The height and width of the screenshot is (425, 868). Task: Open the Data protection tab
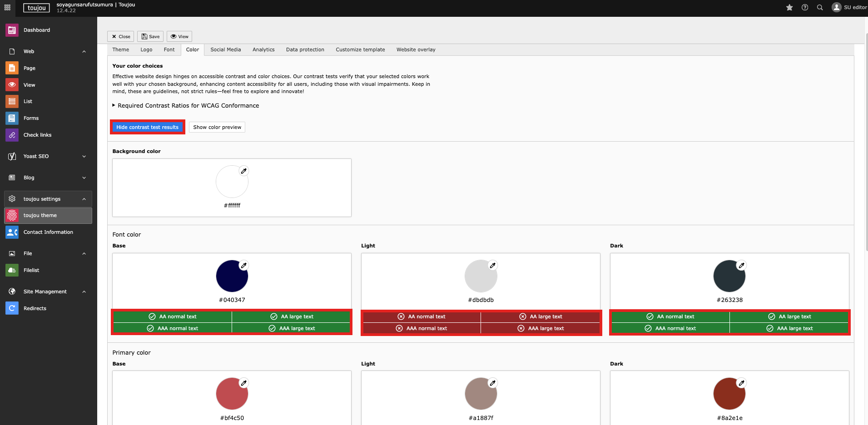point(305,49)
